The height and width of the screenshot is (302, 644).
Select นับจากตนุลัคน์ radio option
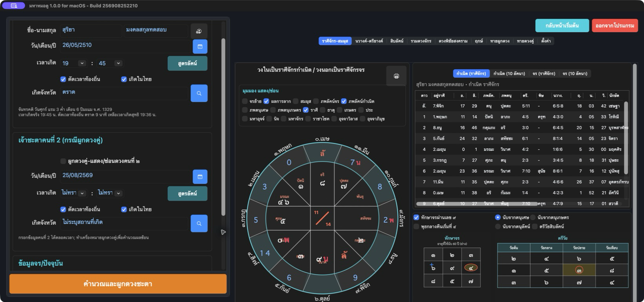498,226
